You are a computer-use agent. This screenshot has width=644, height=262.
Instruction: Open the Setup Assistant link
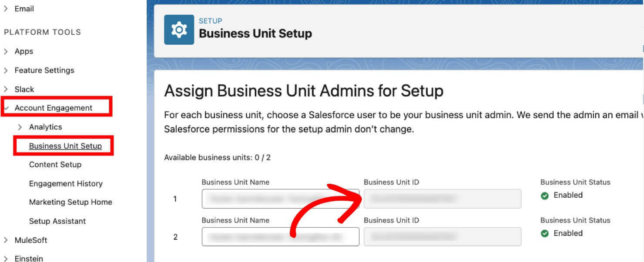tap(57, 221)
